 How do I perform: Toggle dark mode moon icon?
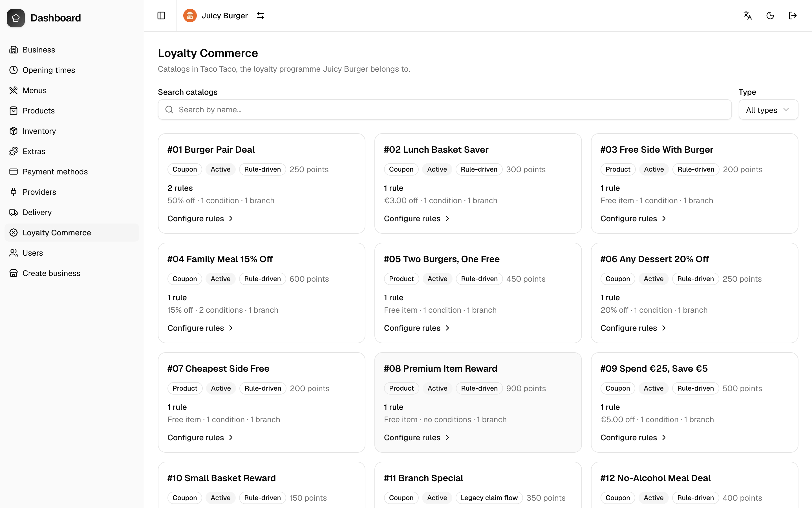pos(770,16)
